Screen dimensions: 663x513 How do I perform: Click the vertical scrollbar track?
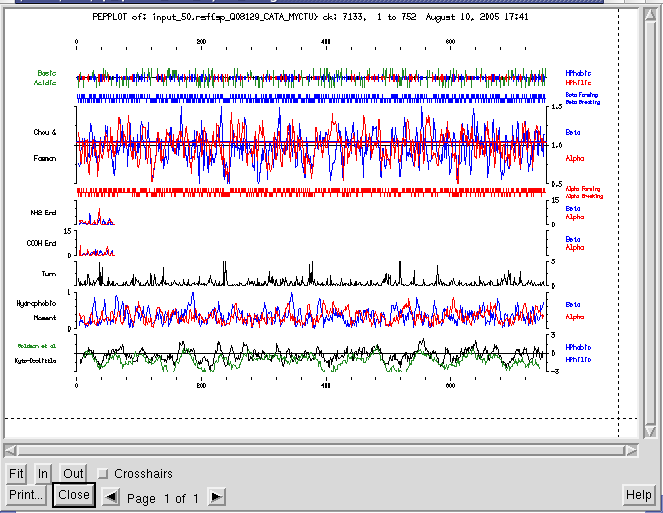click(651, 220)
